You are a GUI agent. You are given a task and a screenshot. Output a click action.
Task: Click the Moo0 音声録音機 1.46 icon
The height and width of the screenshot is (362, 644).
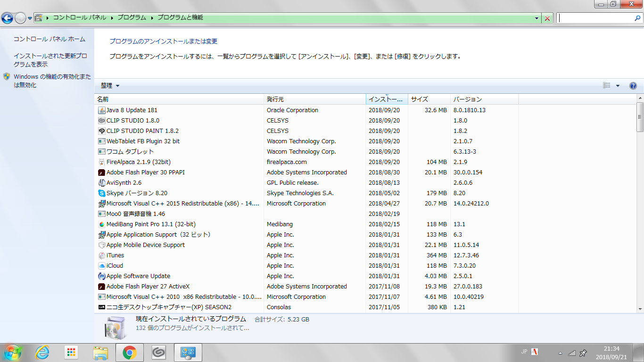101,214
